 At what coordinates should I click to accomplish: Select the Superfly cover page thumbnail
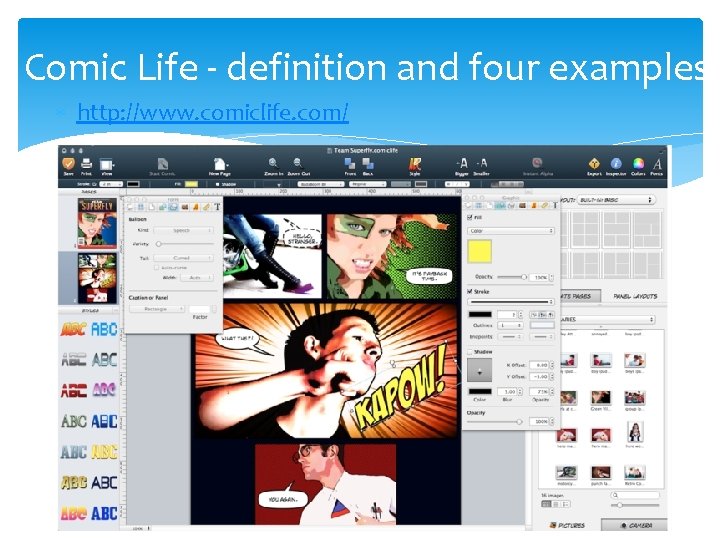coord(97,222)
